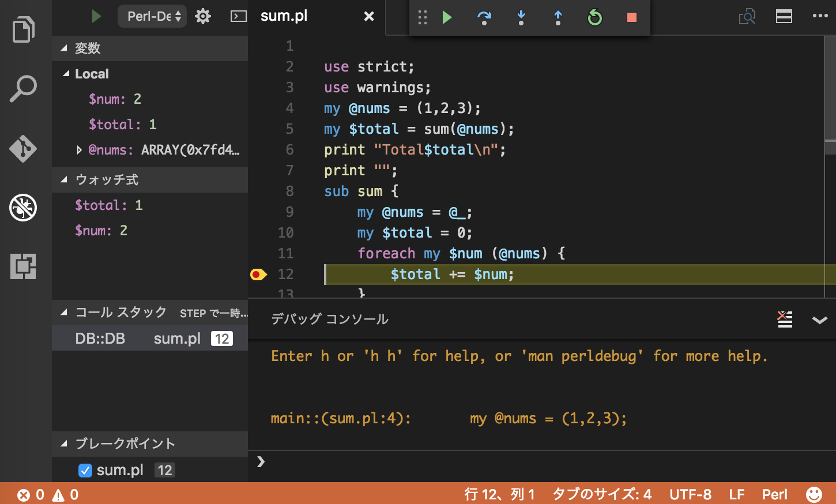Collapse the debug console panel chevron
The image size is (836, 504).
point(820,319)
